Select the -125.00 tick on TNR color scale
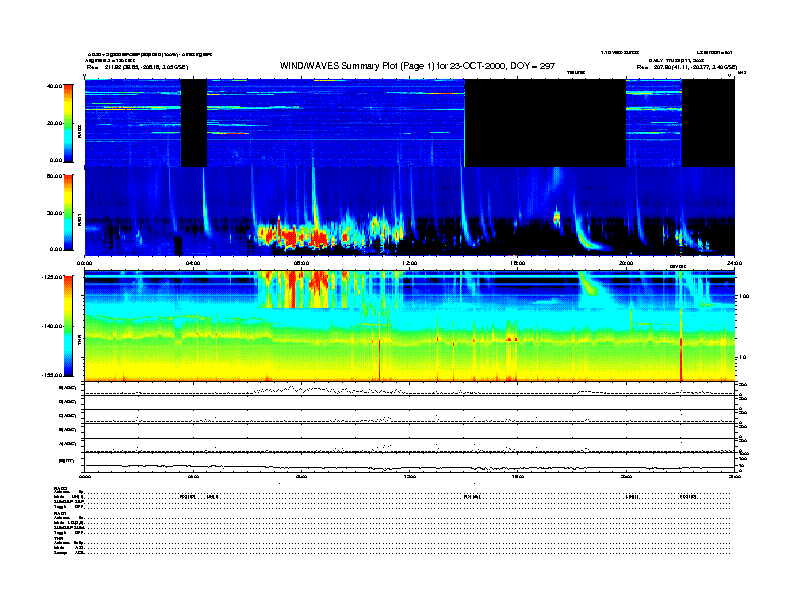 click(x=52, y=277)
